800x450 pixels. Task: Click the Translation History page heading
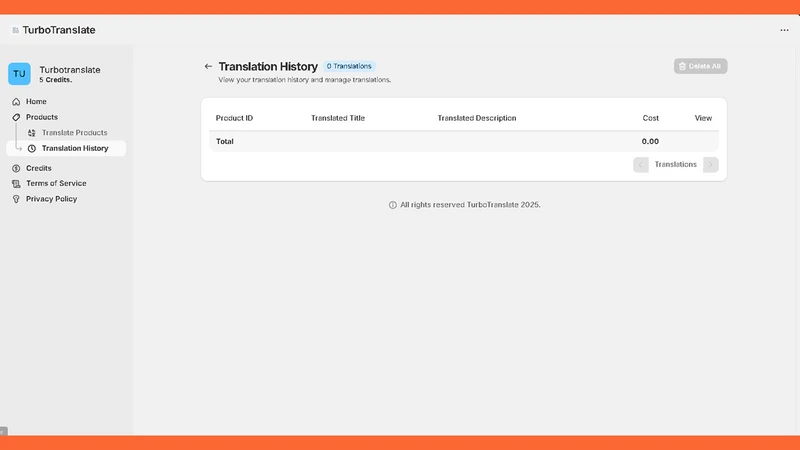(x=268, y=66)
